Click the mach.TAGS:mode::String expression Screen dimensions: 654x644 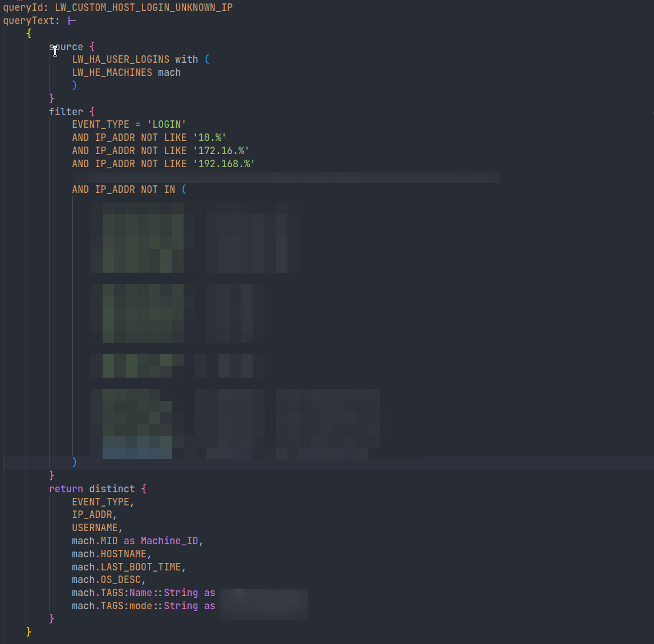click(x=135, y=606)
